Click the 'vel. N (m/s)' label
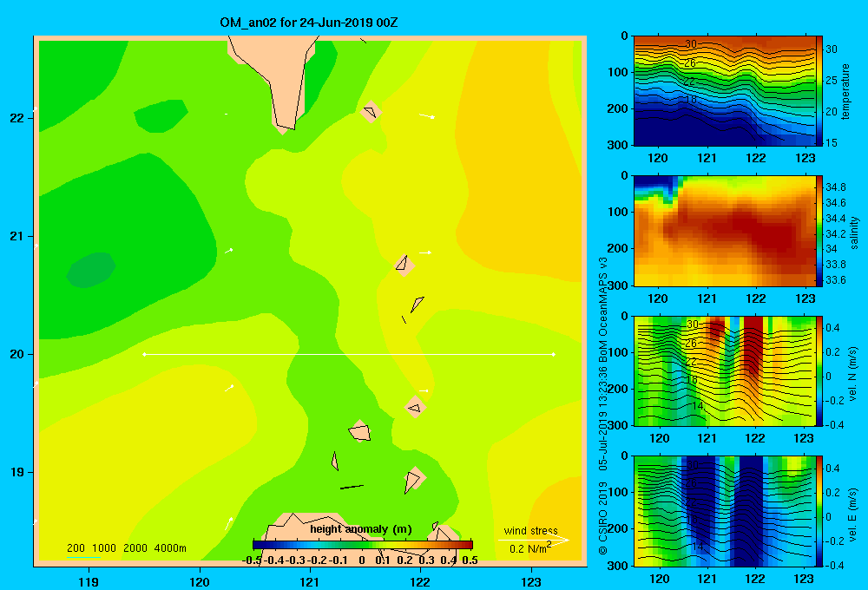 pyautogui.click(x=853, y=374)
